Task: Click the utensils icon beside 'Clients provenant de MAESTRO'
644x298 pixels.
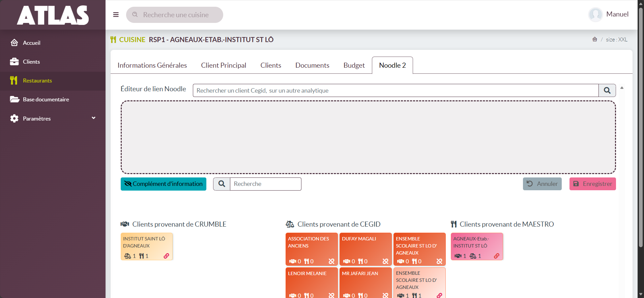Action: click(x=454, y=224)
